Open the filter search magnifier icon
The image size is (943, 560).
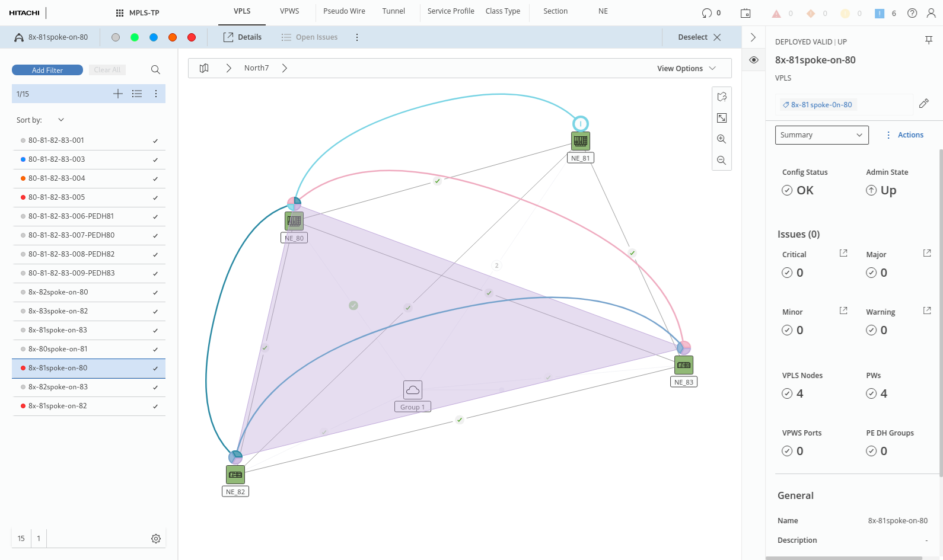(x=155, y=70)
